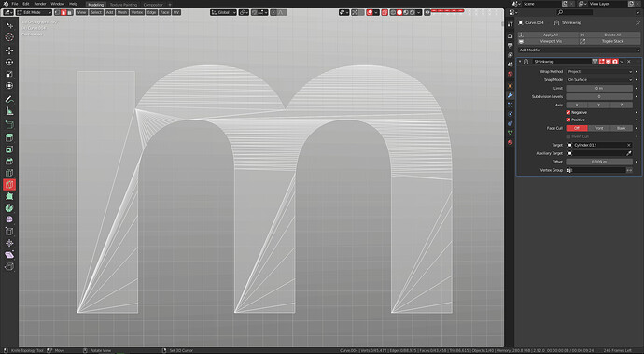Select the Shrink/Fatten tool
The image size is (644, 354).
[x=9, y=243]
